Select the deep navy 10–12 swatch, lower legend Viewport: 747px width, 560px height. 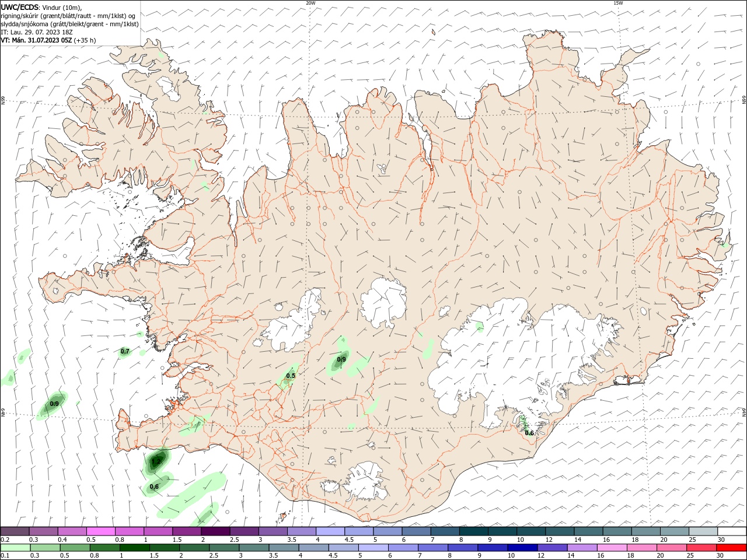522,548
